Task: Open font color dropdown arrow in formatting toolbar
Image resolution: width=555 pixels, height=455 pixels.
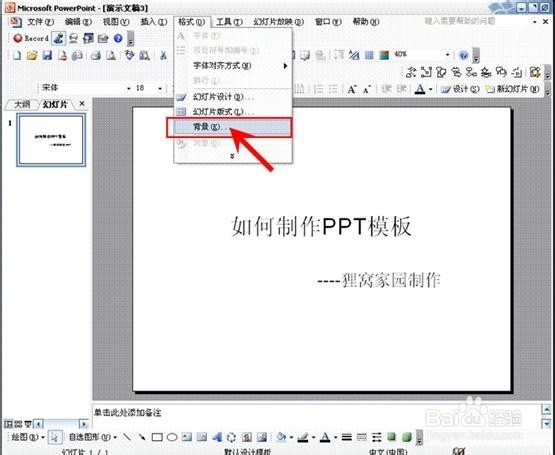Action: [x=431, y=89]
